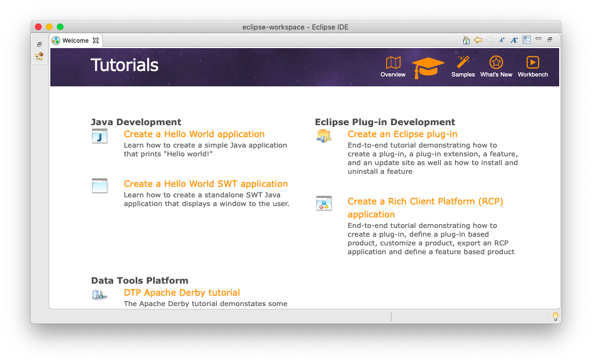Click the Java Hello World tutorial icon
592x364 pixels.
tap(100, 136)
